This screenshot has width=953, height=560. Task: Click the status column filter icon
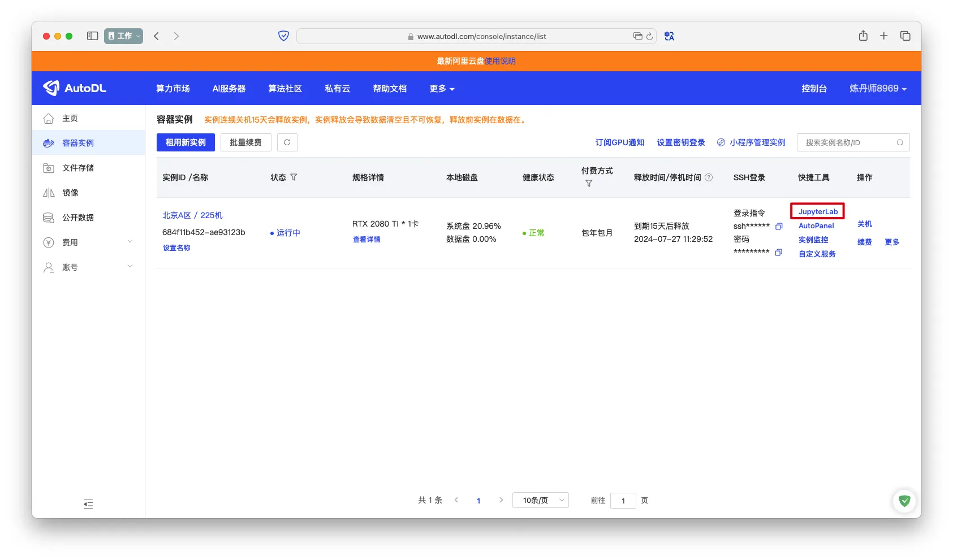click(294, 177)
